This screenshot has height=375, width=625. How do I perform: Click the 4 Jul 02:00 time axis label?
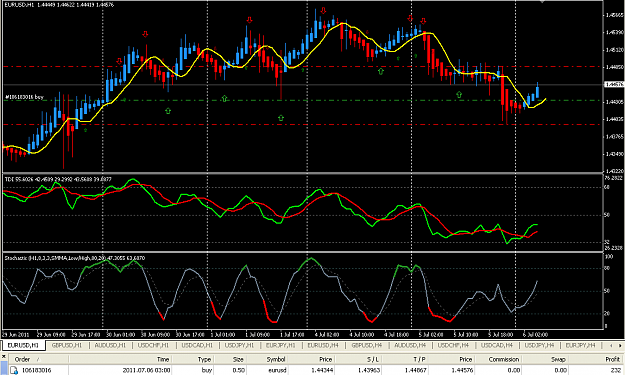326,335
